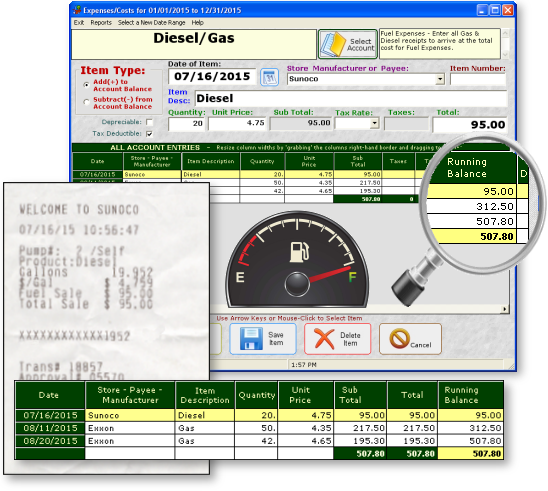548x491 pixels.
Task: Open the calendar date picker icon
Action: point(269,77)
